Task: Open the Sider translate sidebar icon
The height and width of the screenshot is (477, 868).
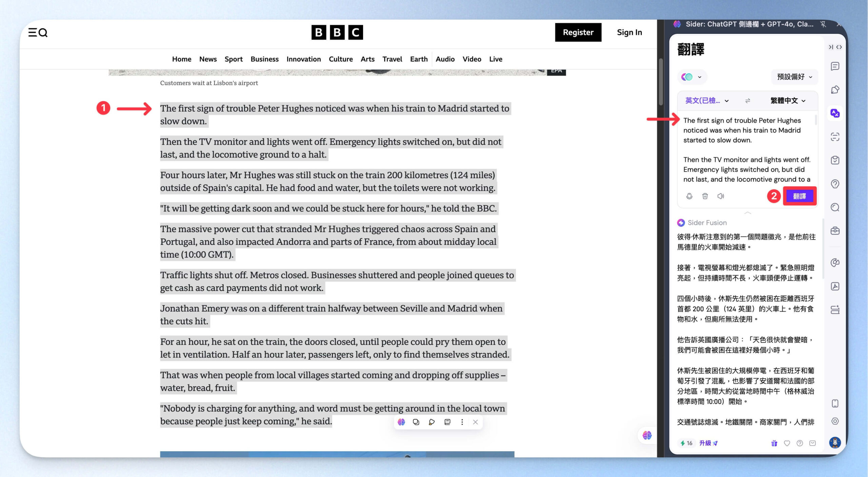Action: [835, 113]
